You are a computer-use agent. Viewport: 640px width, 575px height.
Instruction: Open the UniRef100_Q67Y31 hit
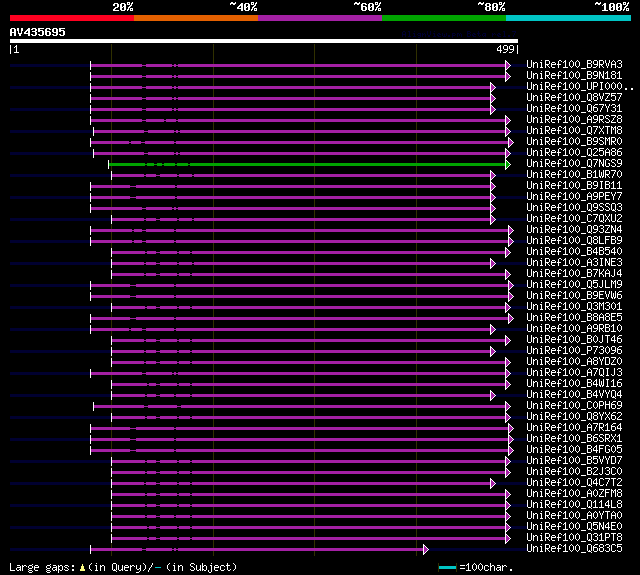574,109
